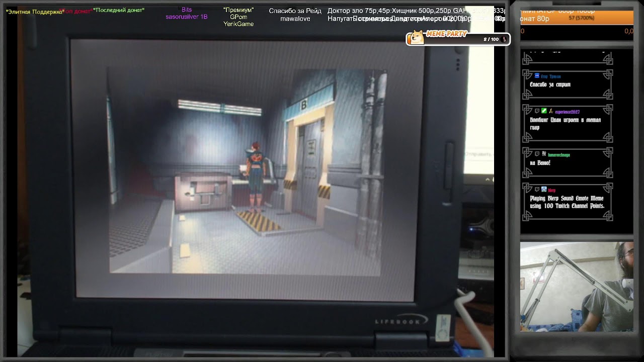Open Егор's username in chat

coord(551,76)
